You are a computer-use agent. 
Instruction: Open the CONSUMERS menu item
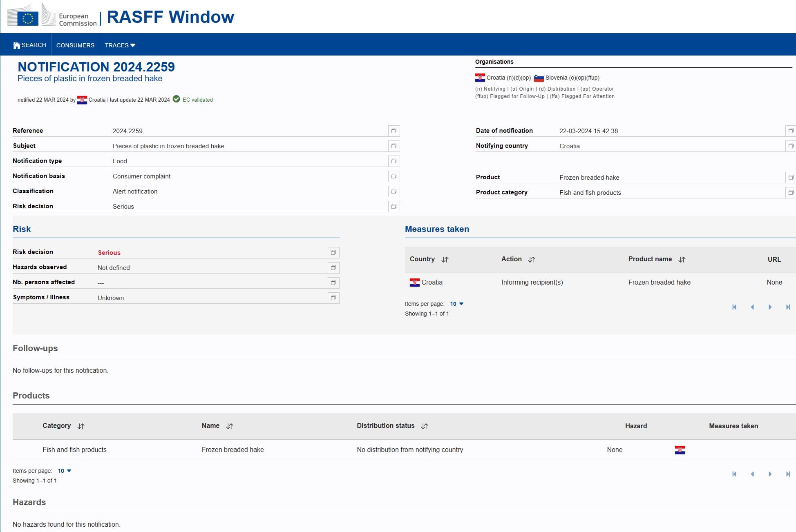(x=75, y=45)
